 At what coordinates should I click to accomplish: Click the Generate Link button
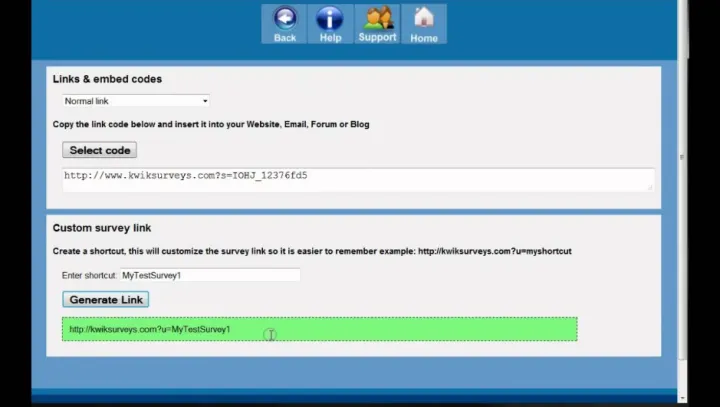(x=105, y=299)
